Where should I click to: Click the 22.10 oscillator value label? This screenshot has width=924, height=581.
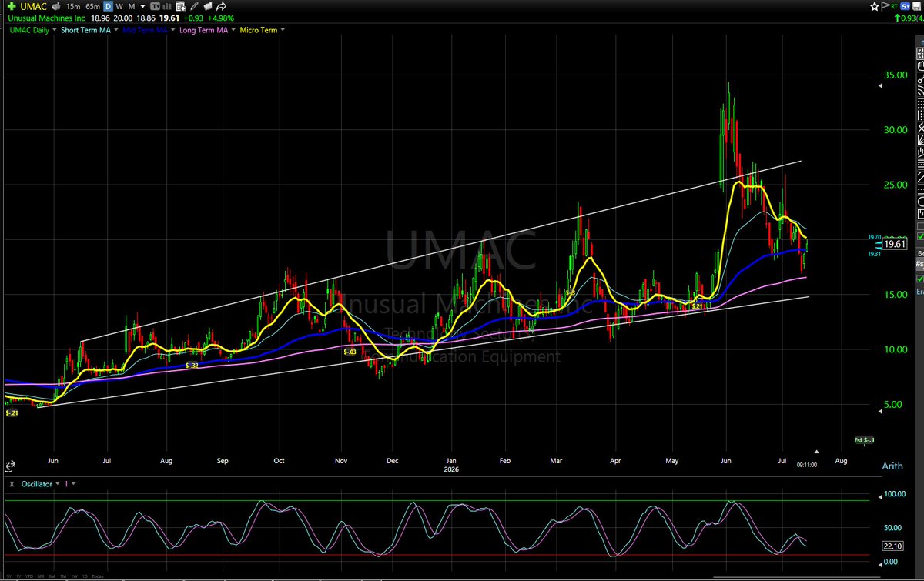[894, 546]
